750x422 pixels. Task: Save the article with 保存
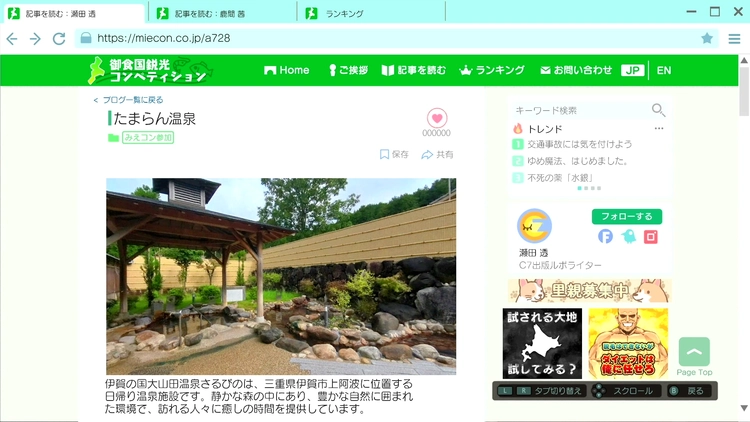(x=394, y=155)
